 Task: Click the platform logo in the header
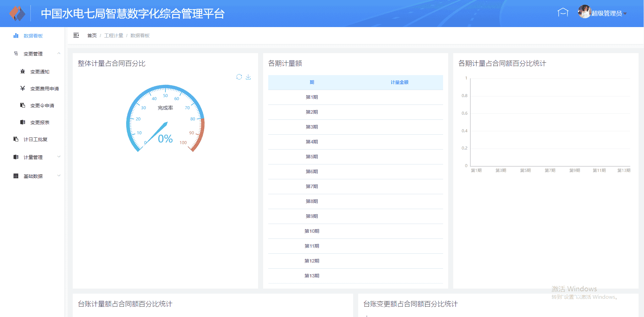17,14
